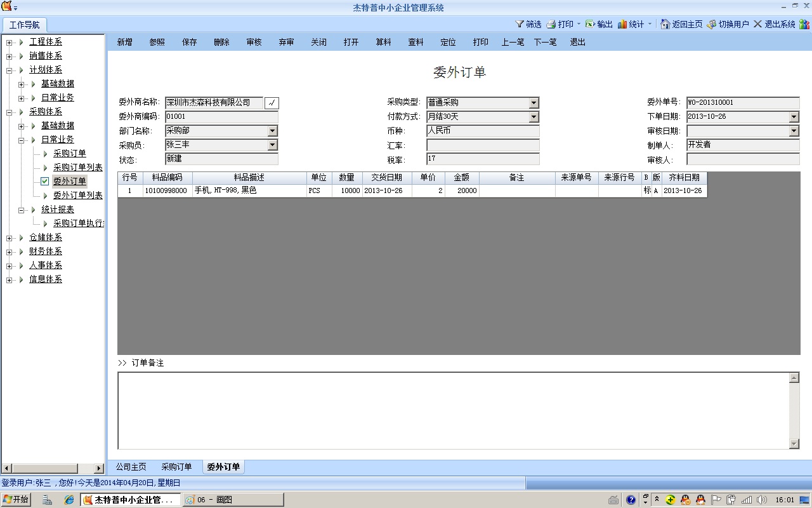
Task: Switch to the 公司主页 bottom tab
Action: (x=131, y=467)
